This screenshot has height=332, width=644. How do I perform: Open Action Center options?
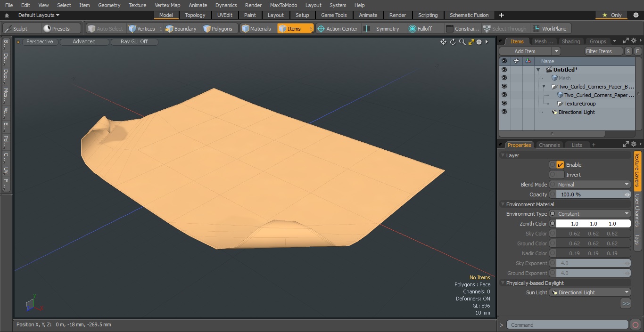coord(337,29)
